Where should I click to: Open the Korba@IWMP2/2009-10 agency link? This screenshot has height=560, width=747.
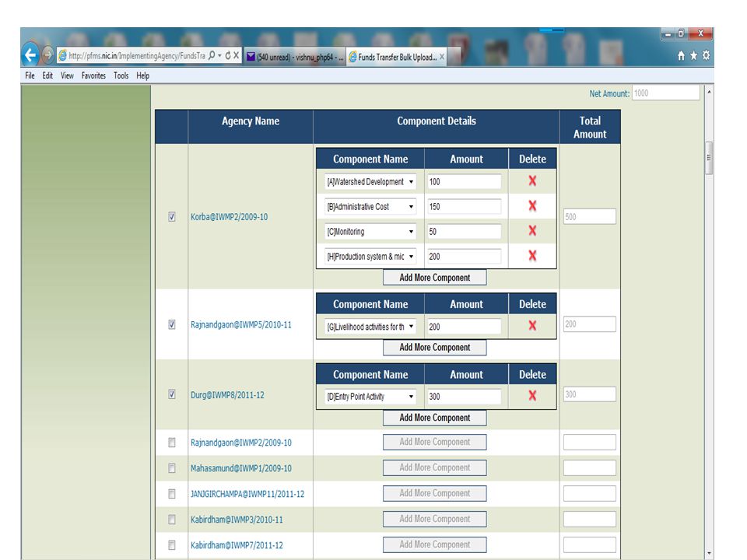tap(229, 217)
